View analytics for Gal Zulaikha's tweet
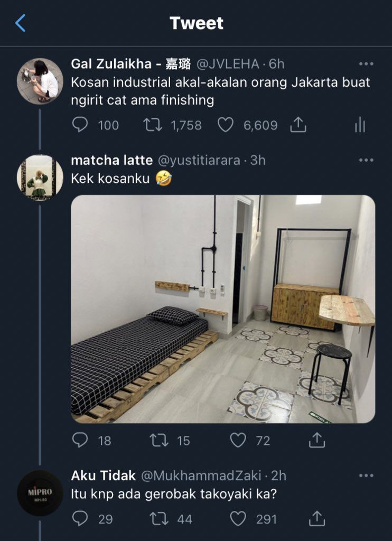Screen dimensions: 392x541 [x=360, y=125]
